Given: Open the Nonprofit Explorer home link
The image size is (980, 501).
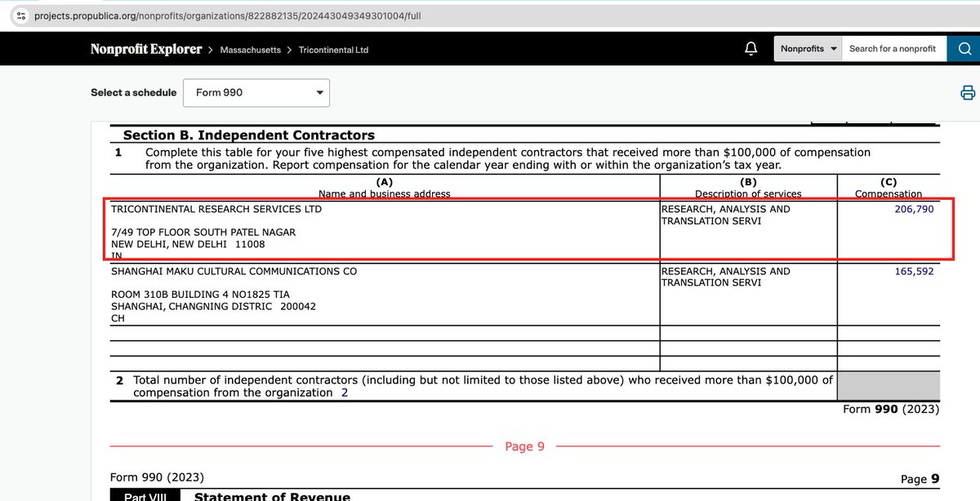Looking at the screenshot, I should point(146,49).
